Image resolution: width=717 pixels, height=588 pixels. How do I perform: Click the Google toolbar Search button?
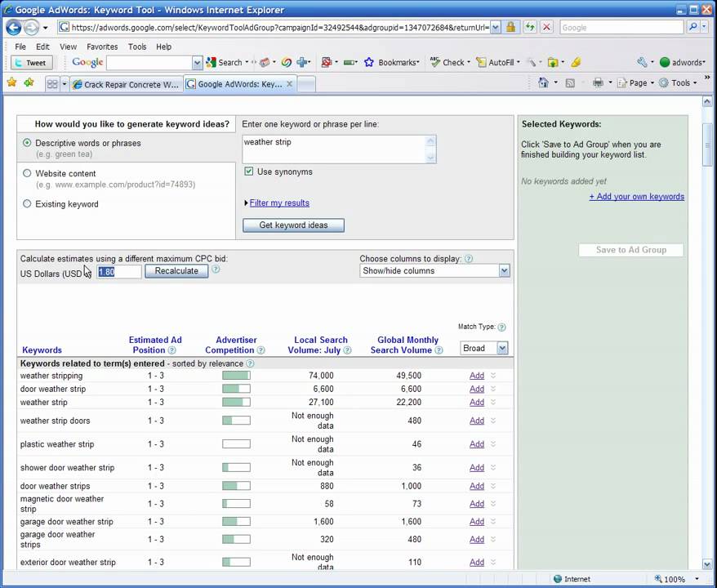[224, 62]
